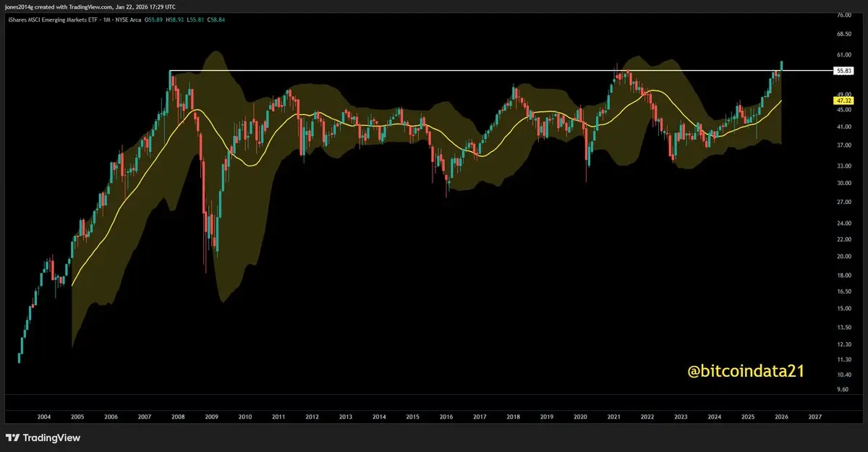The width and height of the screenshot is (868, 452).
Task: Click the 49.00 price axis label
Action: (843, 94)
